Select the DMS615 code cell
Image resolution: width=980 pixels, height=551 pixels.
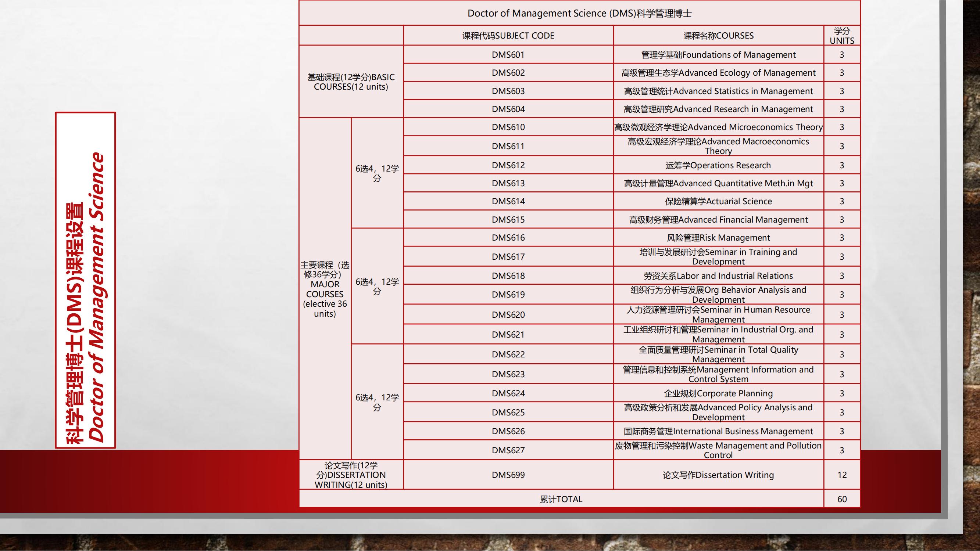click(508, 219)
